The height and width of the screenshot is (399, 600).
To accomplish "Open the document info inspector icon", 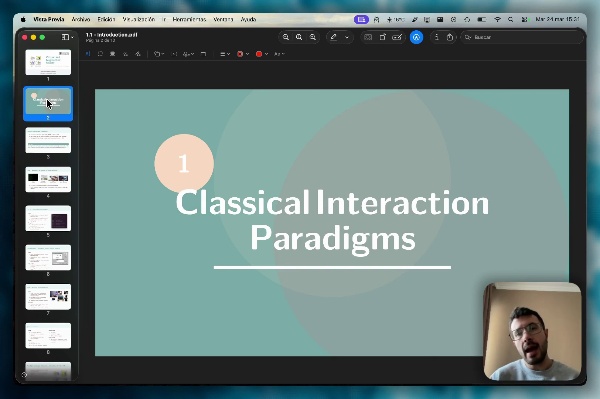I will [x=437, y=37].
